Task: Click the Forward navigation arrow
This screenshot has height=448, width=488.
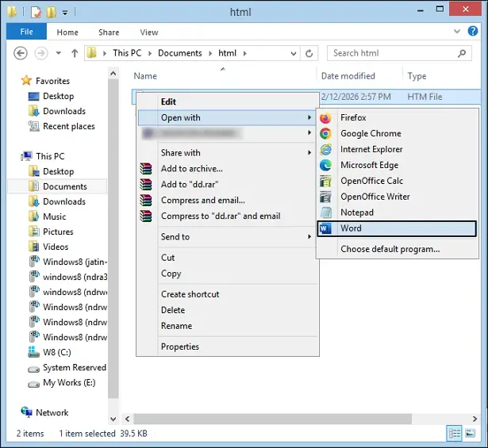Action: pyautogui.click(x=41, y=53)
